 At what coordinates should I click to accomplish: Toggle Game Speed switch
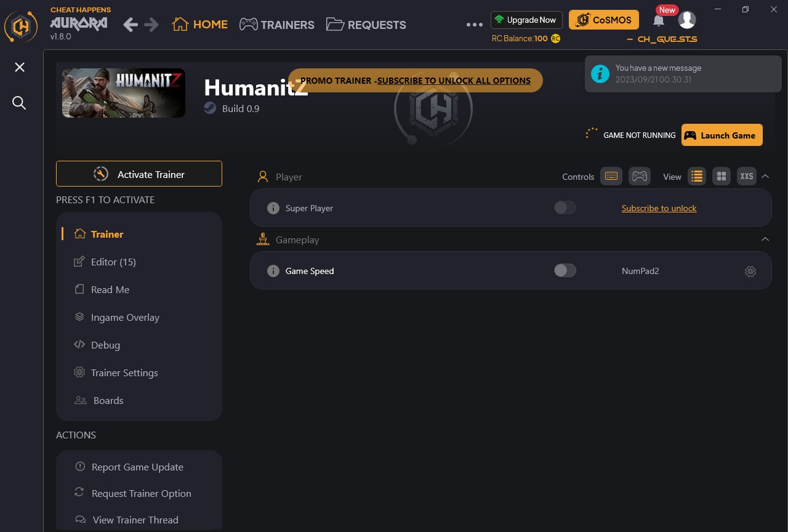click(565, 270)
